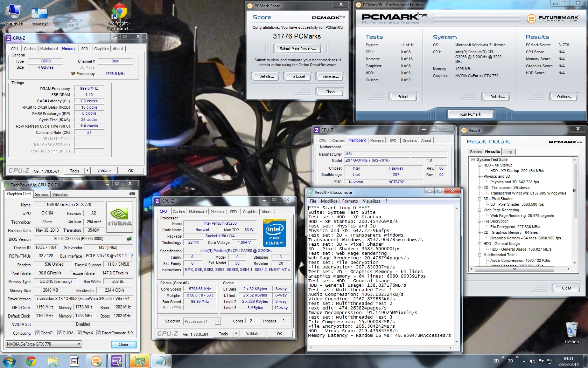Open the Log tab in Result Details
The image size is (588, 368).
click(x=509, y=152)
